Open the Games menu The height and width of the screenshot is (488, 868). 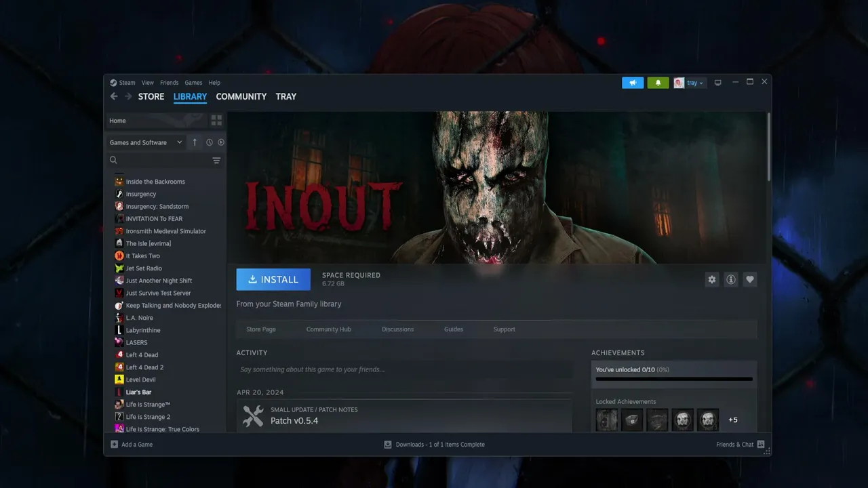pos(193,83)
